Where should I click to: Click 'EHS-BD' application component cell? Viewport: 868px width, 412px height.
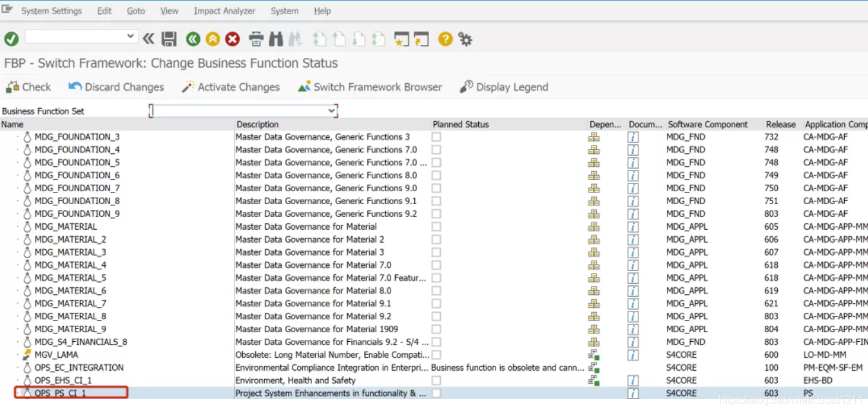(x=818, y=380)
